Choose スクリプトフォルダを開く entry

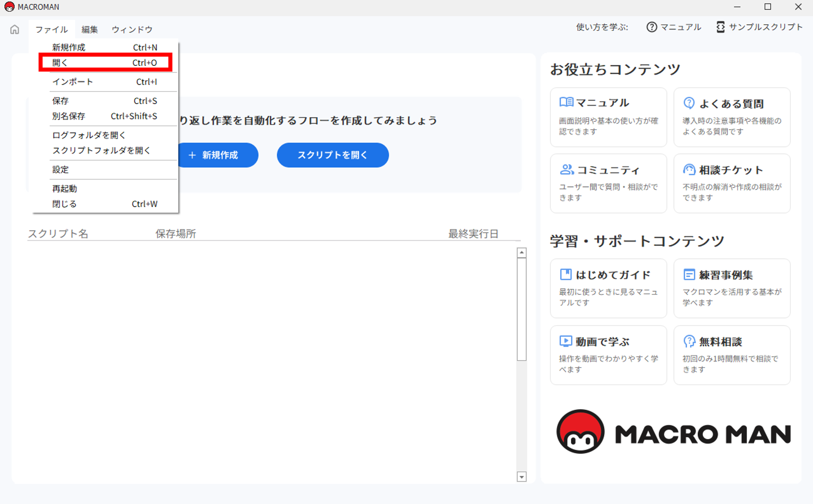coord(105,150)
